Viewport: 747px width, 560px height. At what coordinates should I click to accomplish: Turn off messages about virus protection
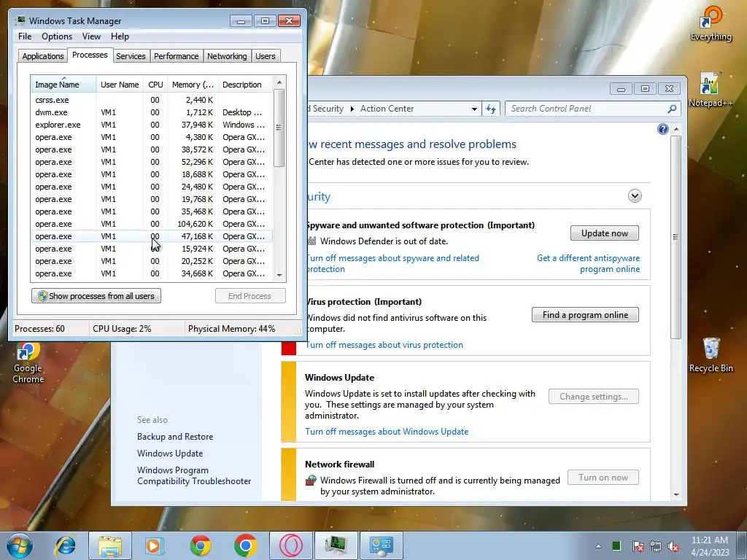(384, 345)
